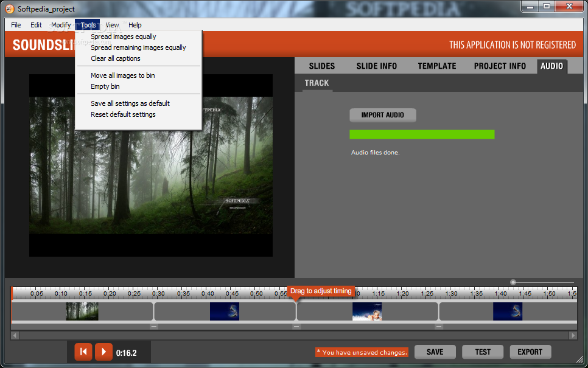Click the IMPORT AUDIO button
This screenshot has height=368, width=588.
point(382,115)
